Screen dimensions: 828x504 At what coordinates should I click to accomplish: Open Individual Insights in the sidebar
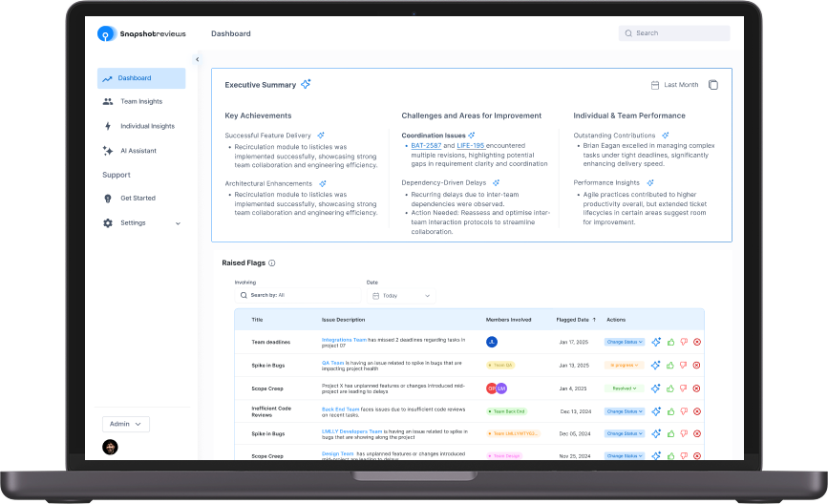coord(138,126)
